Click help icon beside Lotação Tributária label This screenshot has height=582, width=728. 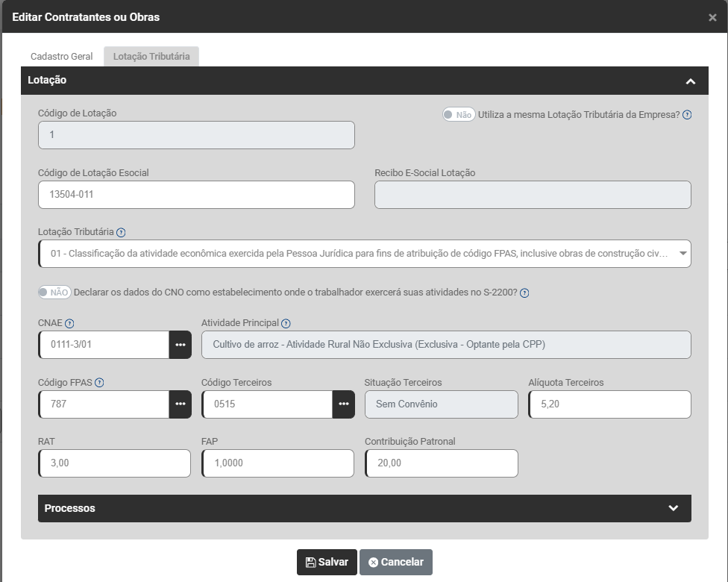pos(121,232)
